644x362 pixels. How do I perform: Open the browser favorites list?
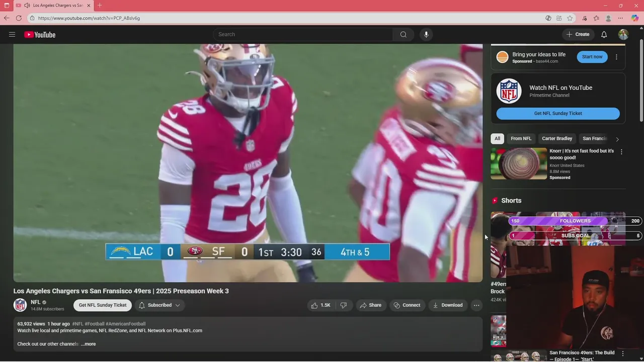pos(596,18)
